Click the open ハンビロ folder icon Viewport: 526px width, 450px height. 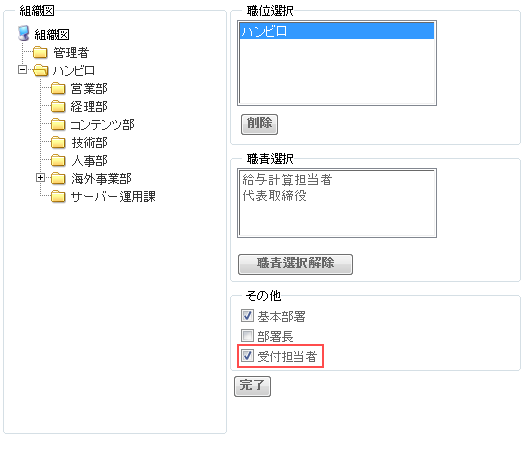click(x=41, y=70)
